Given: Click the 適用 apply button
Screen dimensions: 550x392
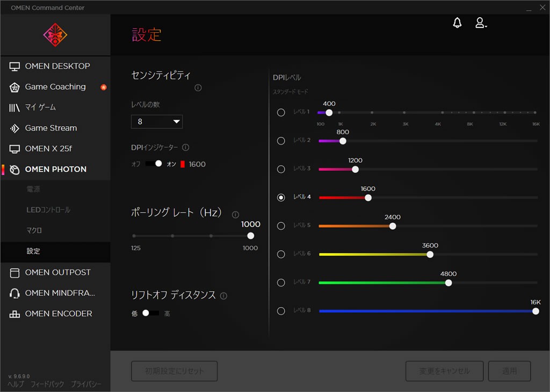Looking at the screenshot, I should pos(509,371).
